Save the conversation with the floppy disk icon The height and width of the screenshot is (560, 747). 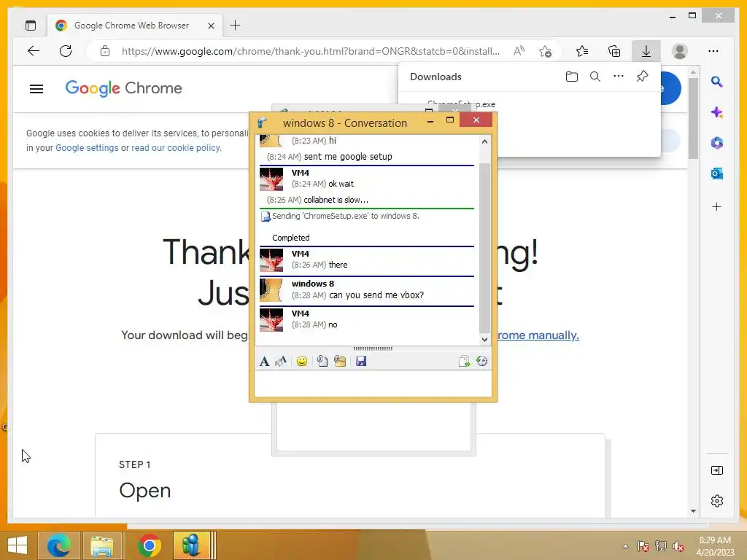pyautogui.click(x=361, y=362)
